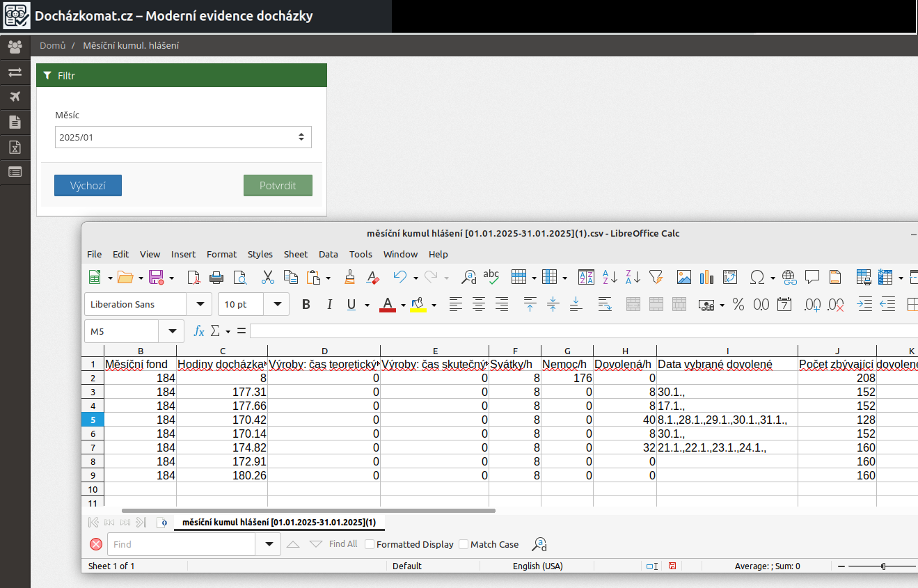Sort ascending with A-Z arrow icon

pos(610,278)
